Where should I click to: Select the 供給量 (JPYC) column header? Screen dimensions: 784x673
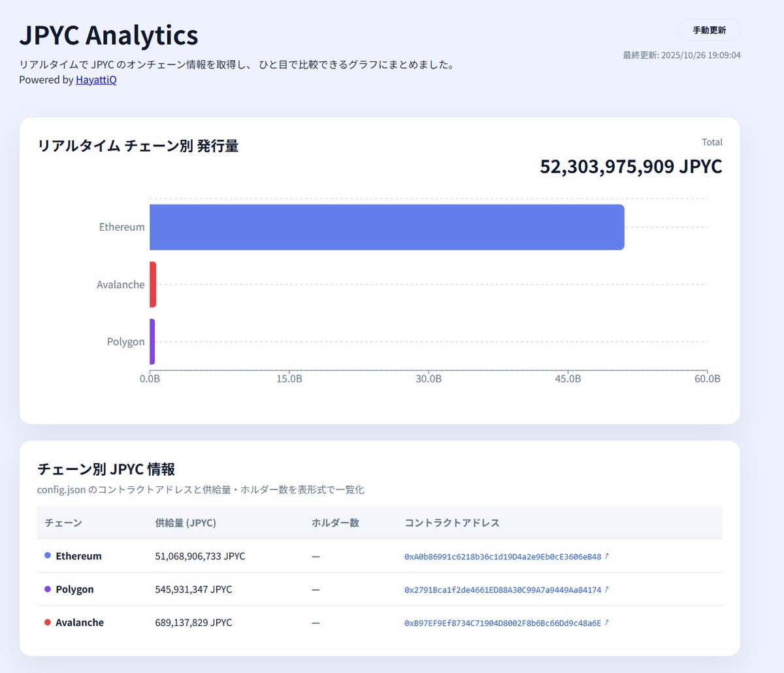point(185,523)
